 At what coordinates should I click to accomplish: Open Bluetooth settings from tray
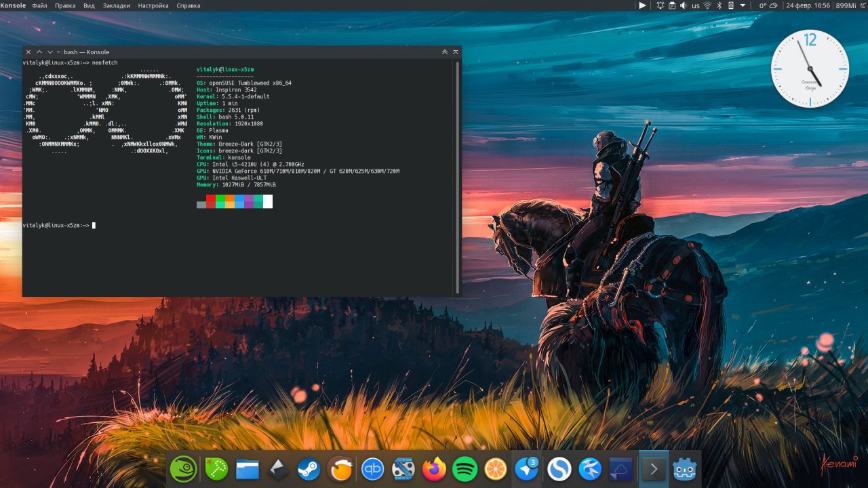click(x=719, y=5)
